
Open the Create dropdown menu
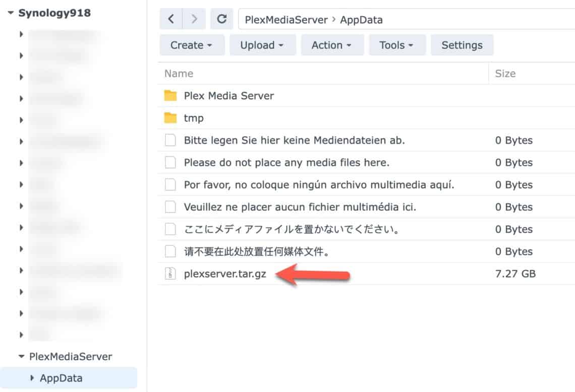[x=191, y=45]
